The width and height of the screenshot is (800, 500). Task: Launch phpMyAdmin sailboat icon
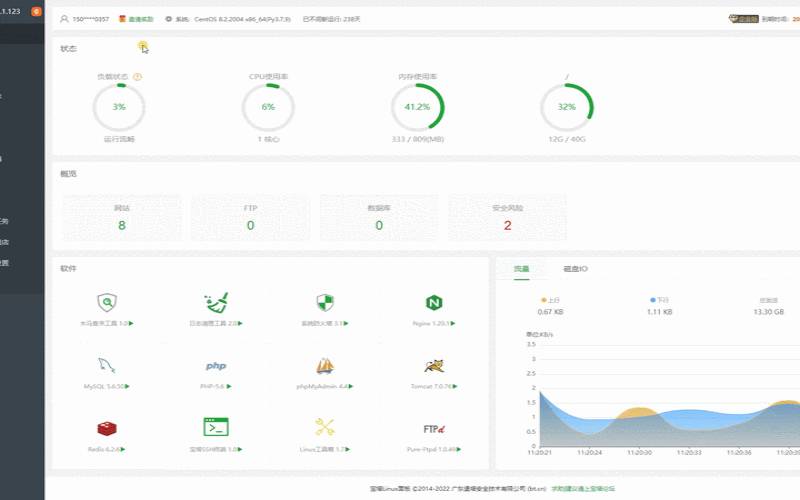coord(324,366)
